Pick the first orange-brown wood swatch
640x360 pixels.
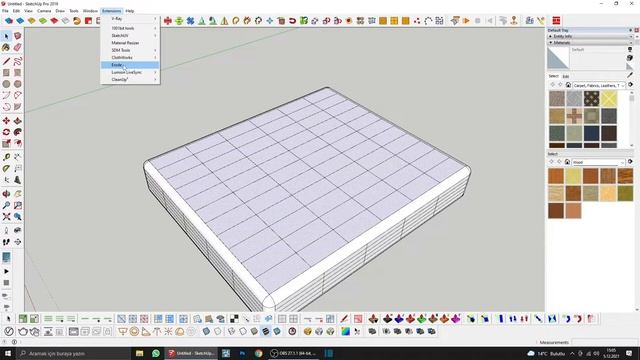(556, 176)
